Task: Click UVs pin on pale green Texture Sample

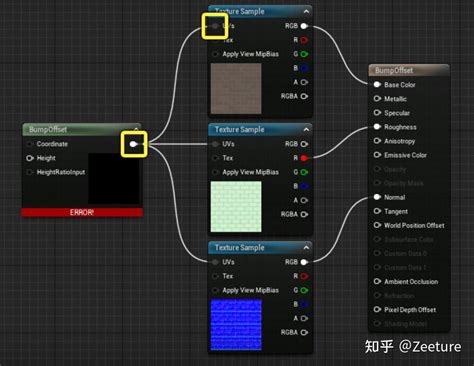Action: point(215,144)
